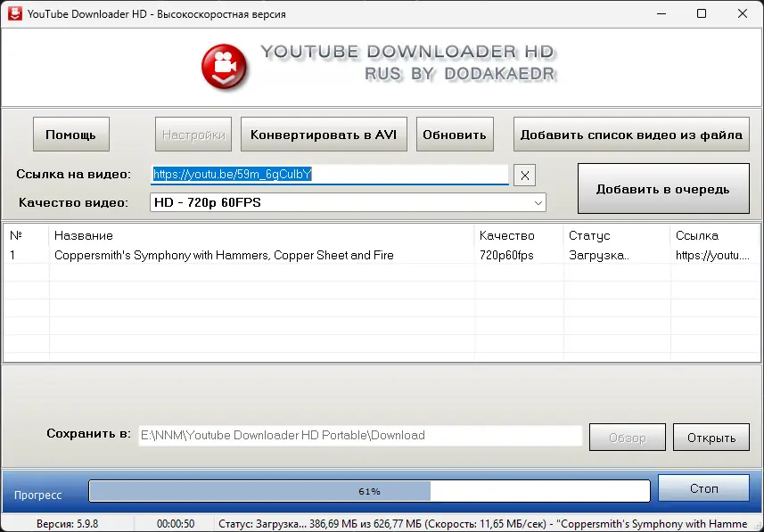
Task: Click the Сохранить в label
Action: point(88,434)
